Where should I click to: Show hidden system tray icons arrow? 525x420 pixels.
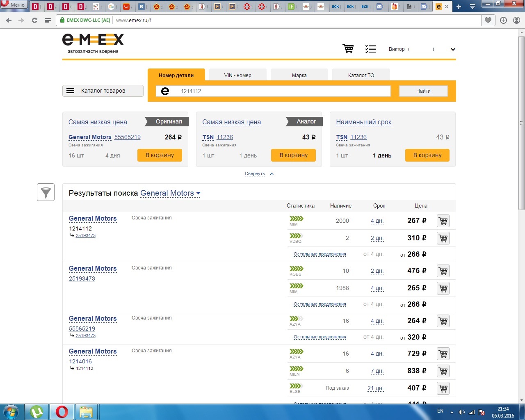click(452, 412)
